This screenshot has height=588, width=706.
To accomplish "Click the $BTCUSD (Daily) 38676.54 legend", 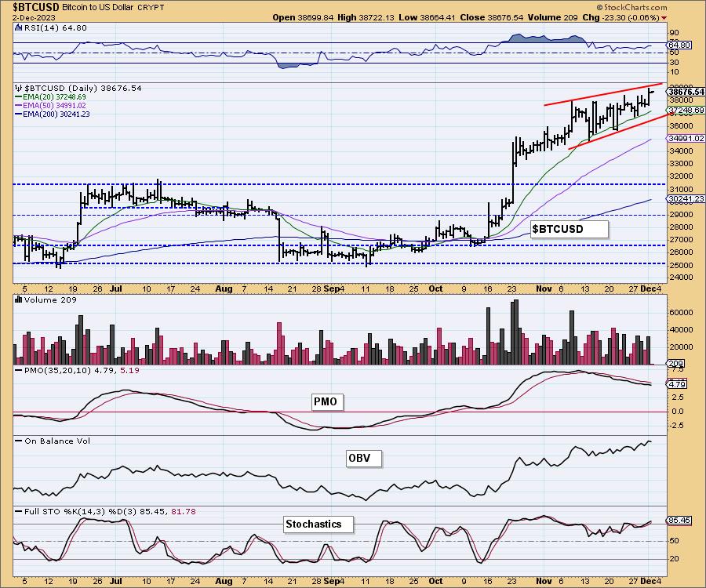I will pyautogui.click(x=83, y=88).
